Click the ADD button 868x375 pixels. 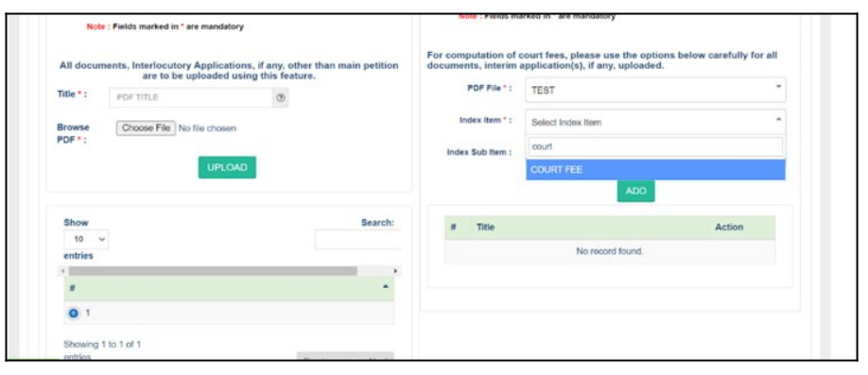(635, 191)
